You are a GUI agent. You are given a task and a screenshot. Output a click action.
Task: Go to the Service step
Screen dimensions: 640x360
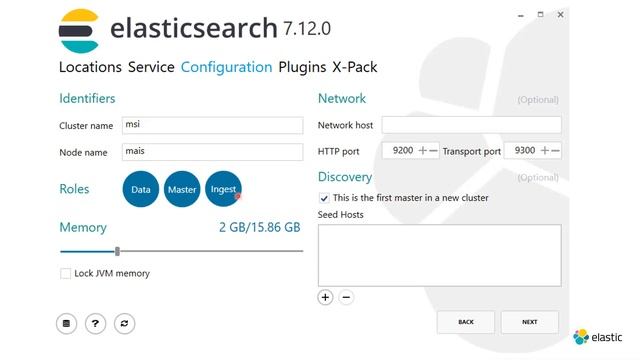pyautogui.click(x=151, y=67)
